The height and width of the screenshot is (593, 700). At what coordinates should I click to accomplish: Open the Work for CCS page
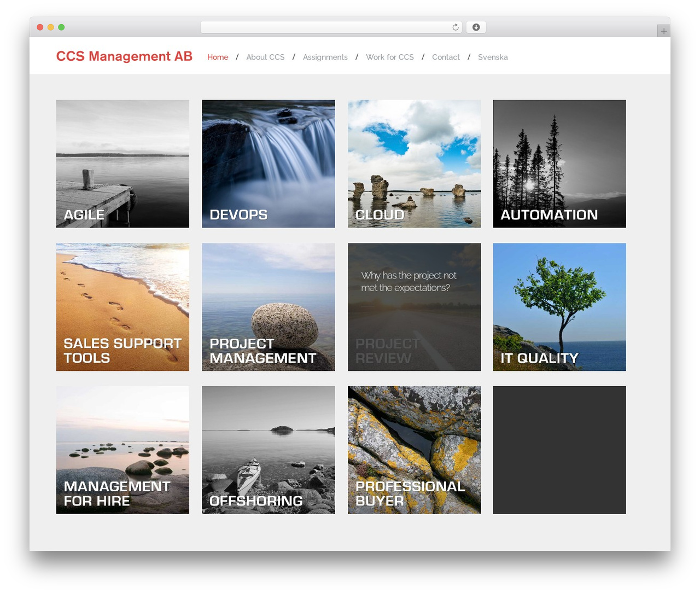coord(390,57)
